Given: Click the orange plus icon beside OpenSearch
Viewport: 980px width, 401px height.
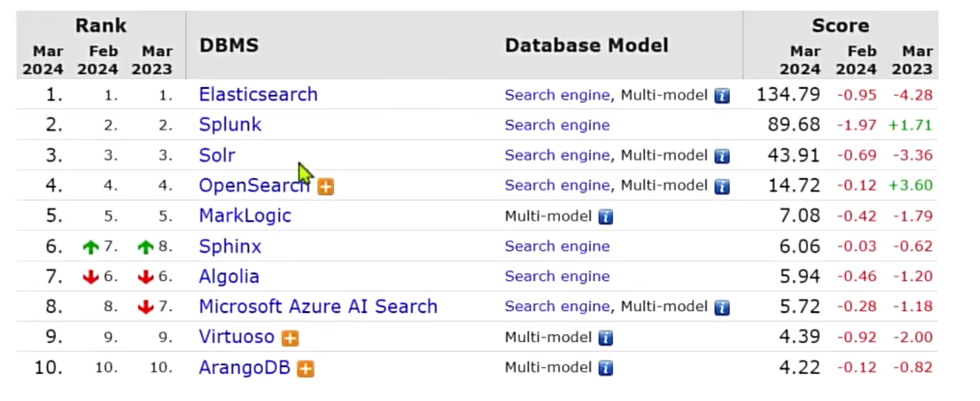Looking at the screenshot, I should click(x=325, y=186).
